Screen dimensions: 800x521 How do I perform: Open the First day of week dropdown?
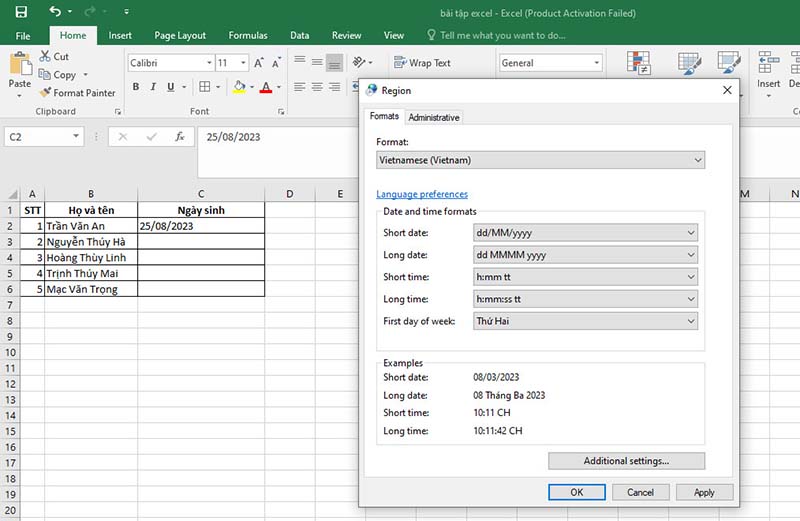(585, 321)
